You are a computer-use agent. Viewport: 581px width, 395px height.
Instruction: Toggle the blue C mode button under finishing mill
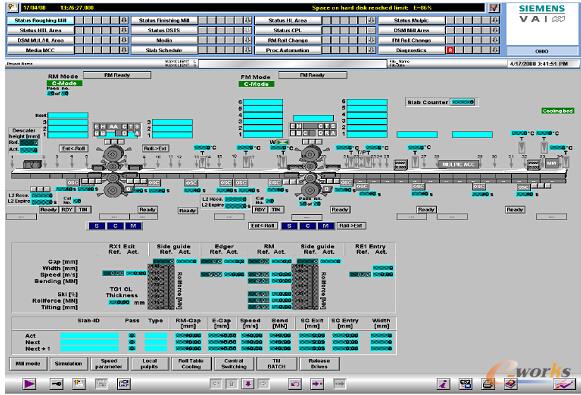(308, 226)
